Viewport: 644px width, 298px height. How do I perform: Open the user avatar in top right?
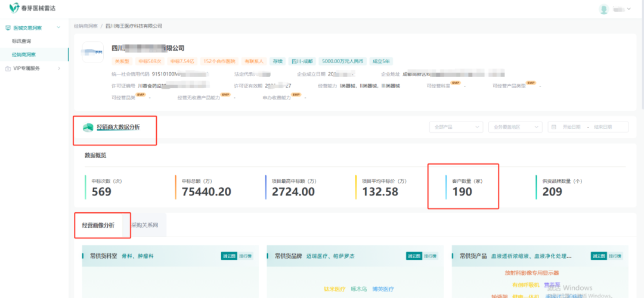[603, 9]
